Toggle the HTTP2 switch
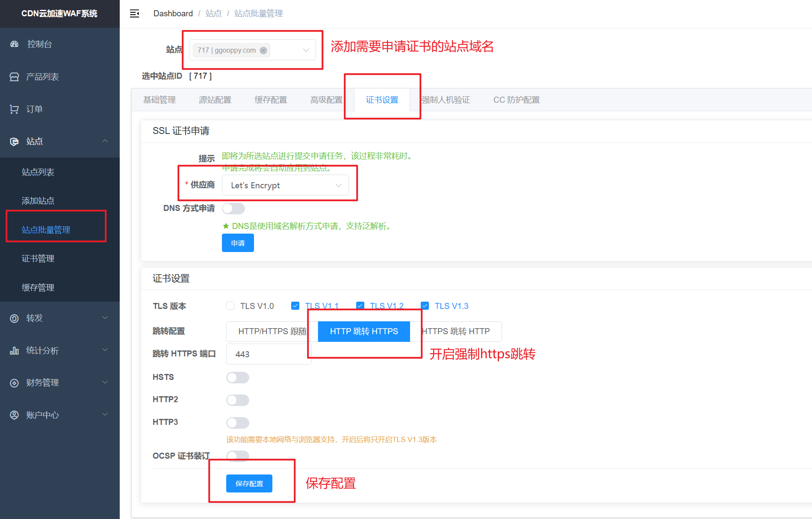Image resolution: width=812 pixels, height=519 pixels. [x=238, y=400]
